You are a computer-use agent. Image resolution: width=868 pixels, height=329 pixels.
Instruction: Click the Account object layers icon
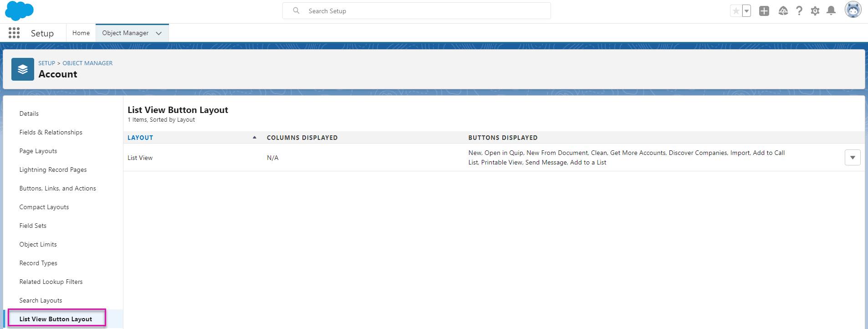click(23, 69)
